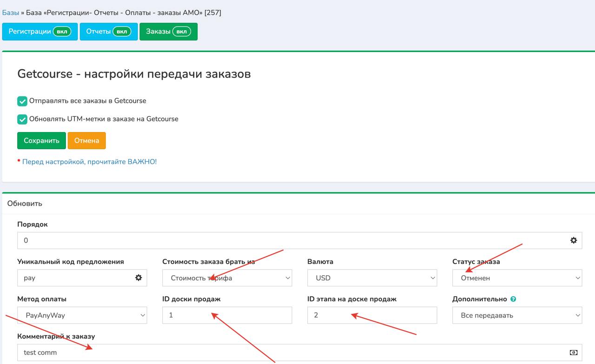Switch to the Регистрации tab

(x=40, y=32)
